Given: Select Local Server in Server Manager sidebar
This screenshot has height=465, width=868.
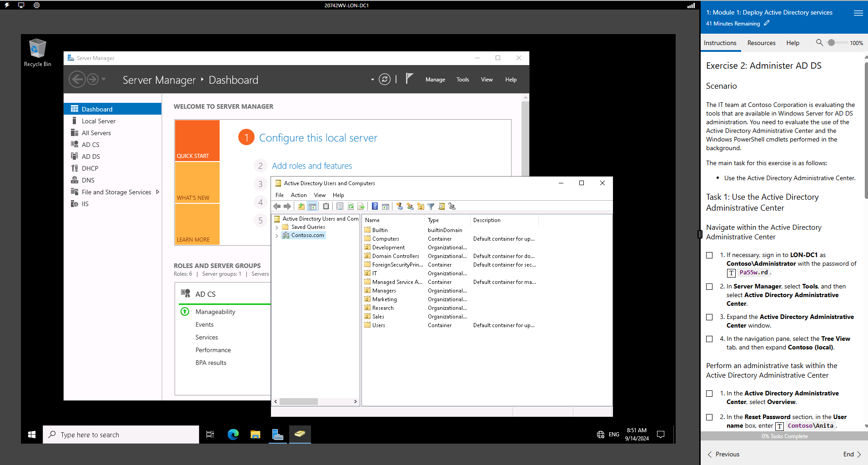Looking at the screenshot, I should (x=99, y=121).
